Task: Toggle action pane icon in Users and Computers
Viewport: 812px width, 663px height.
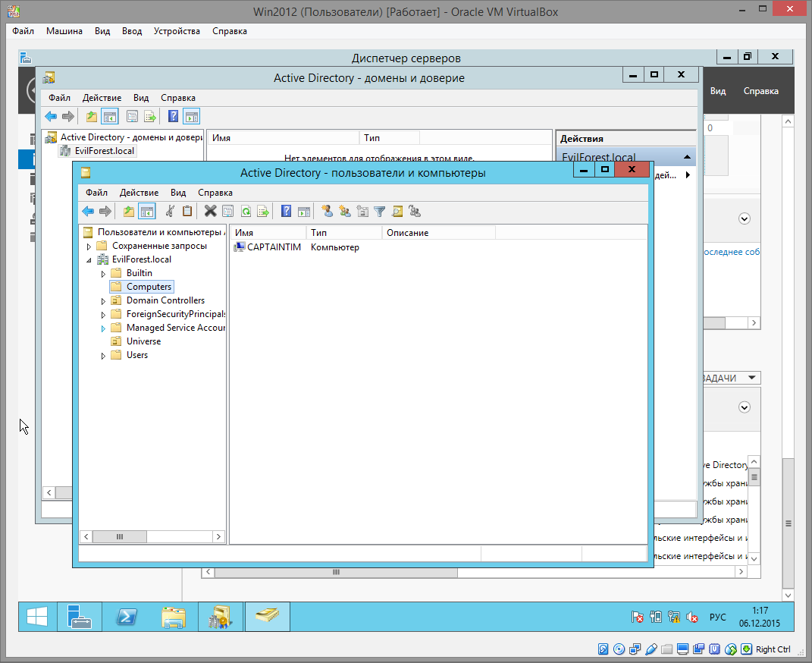Action: pyautogui.click(x=304, y=212)
